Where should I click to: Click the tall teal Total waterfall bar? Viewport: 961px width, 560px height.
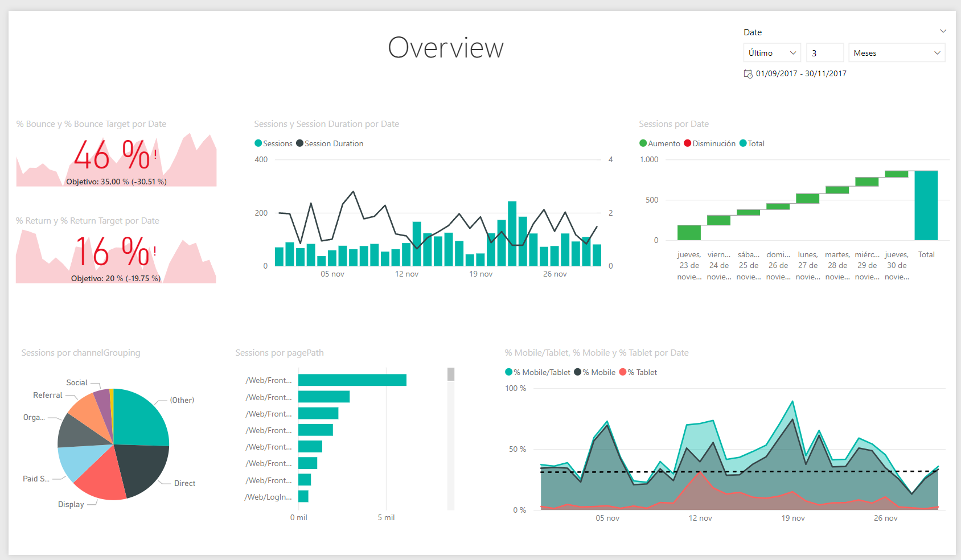click(x=926, y=205)
